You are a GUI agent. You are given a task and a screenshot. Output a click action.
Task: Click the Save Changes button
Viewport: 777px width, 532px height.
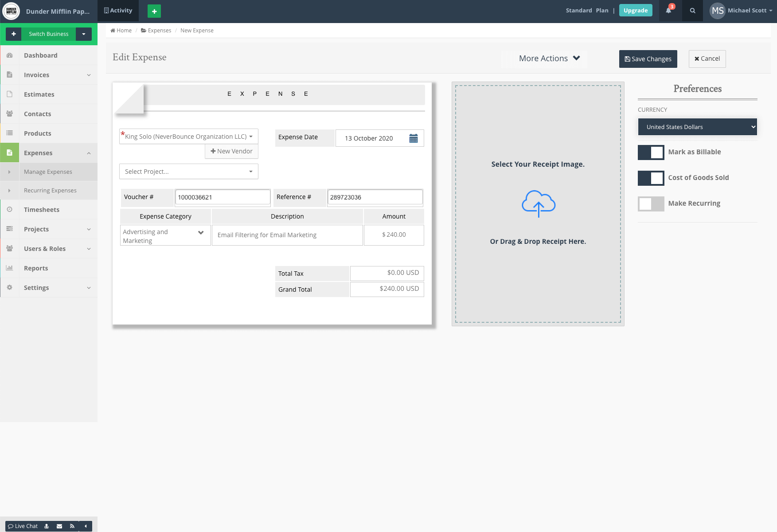click(648, 59)
